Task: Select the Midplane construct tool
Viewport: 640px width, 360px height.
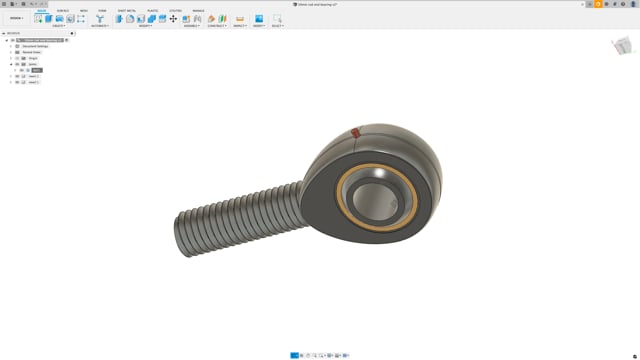Action: pos(222,19)
